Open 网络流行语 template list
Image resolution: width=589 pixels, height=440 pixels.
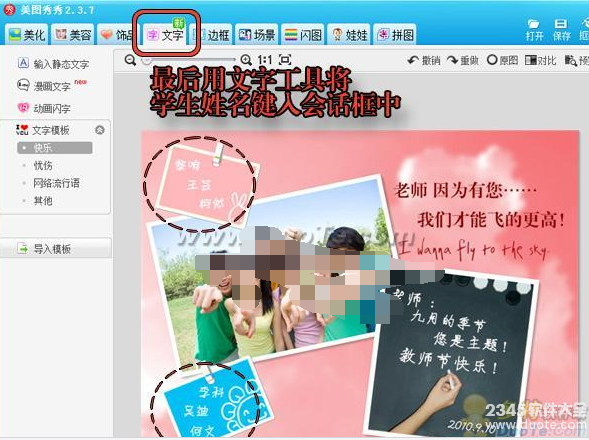[x=56, y=183]
